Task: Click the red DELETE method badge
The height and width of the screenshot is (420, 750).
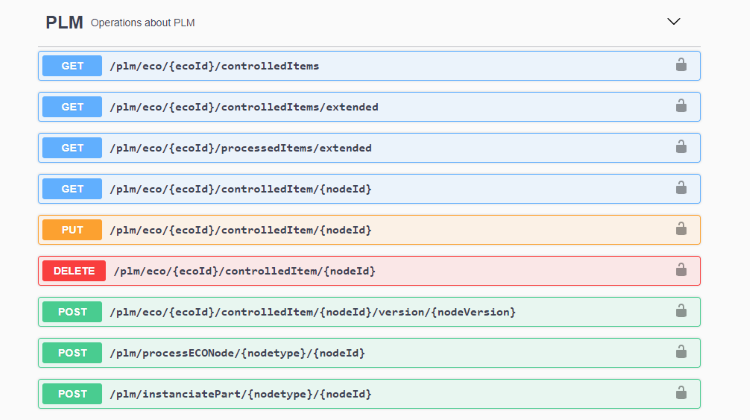Action: tap(74, 271)
